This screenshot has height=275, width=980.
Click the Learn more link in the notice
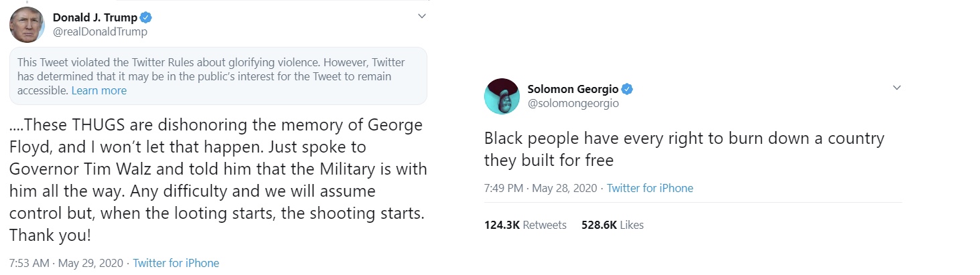point(99,90)
